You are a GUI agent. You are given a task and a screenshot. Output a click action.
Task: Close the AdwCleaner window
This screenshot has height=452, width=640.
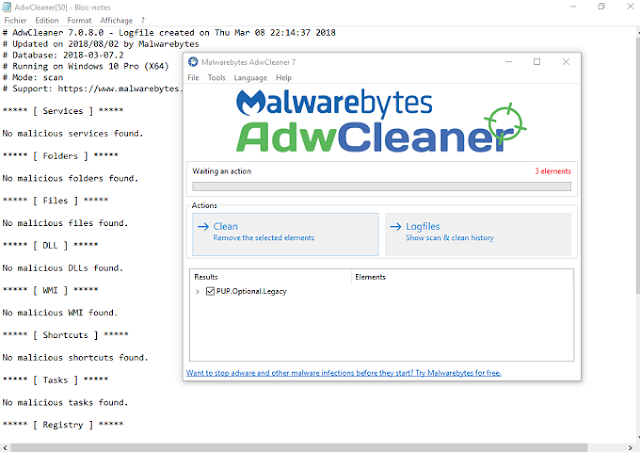[566, 62]
